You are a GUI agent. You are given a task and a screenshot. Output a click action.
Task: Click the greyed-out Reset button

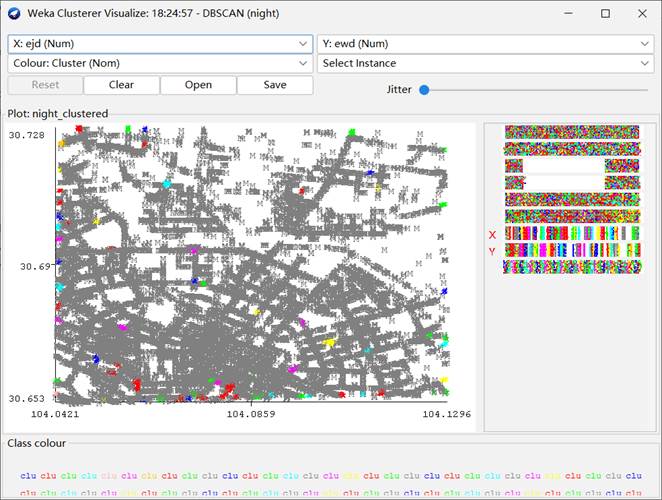45,85
